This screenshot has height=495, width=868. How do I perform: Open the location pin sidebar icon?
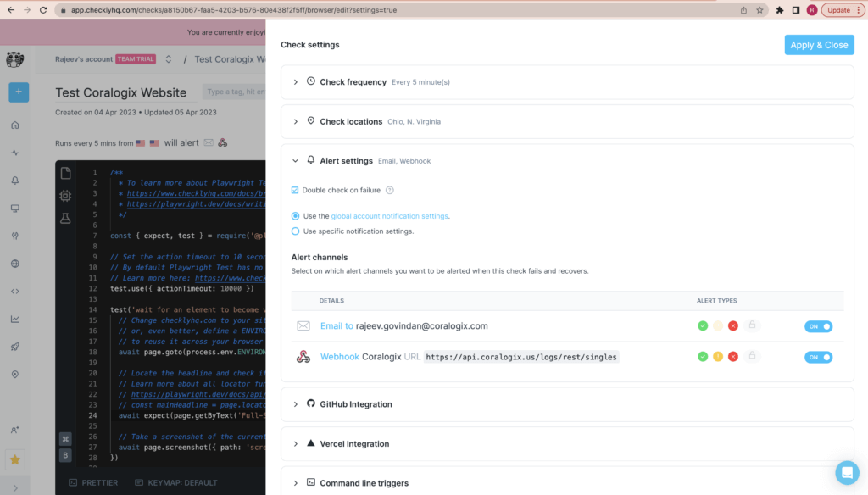[x=15, y=375]
